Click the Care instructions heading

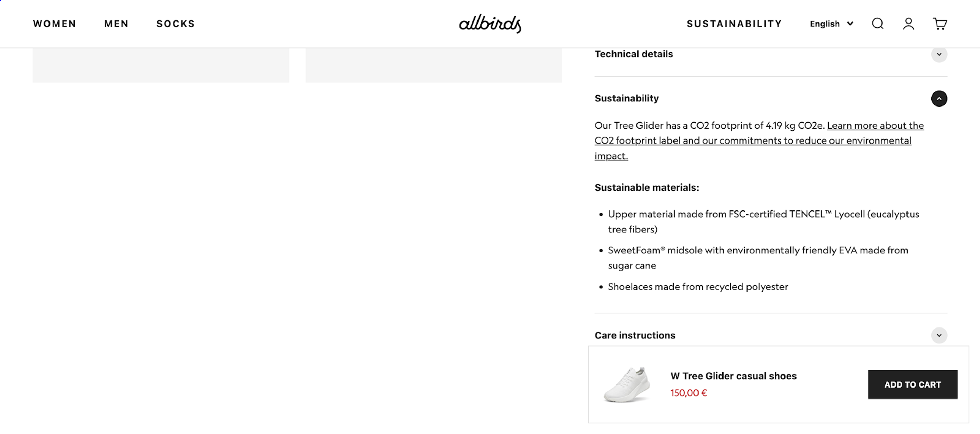[634, 335]
